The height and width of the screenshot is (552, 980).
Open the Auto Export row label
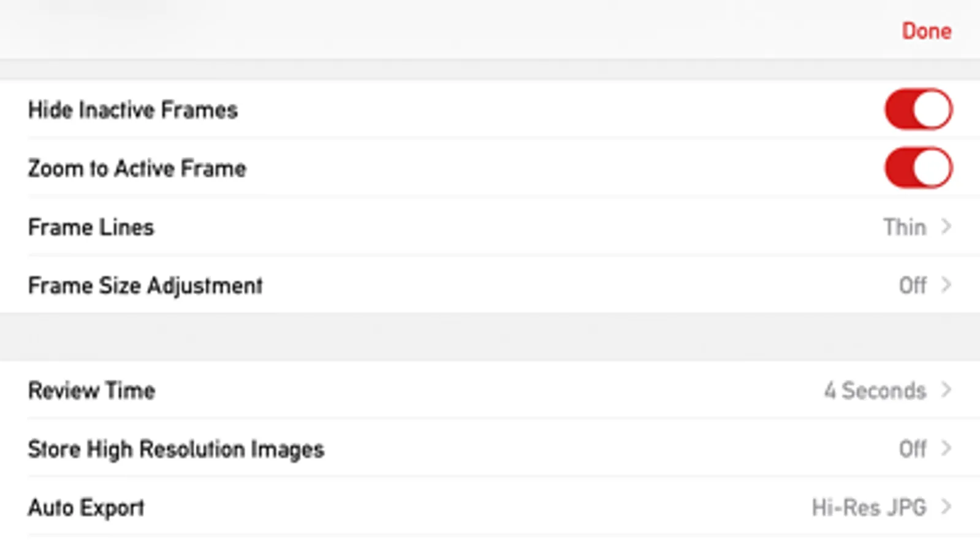coord(86,508)
